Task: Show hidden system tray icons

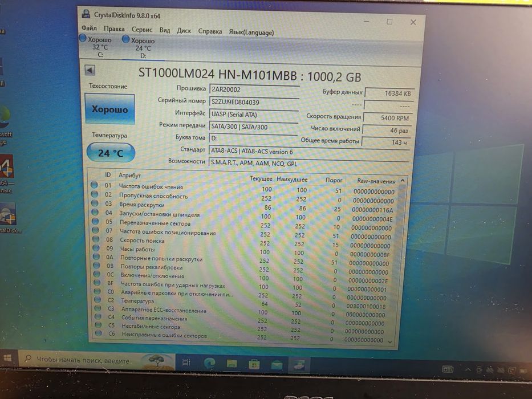Action: coord(468,369)
